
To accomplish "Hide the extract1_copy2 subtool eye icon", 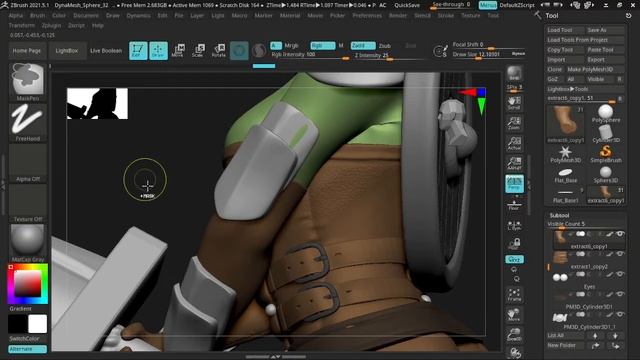I will coord(620,254).
